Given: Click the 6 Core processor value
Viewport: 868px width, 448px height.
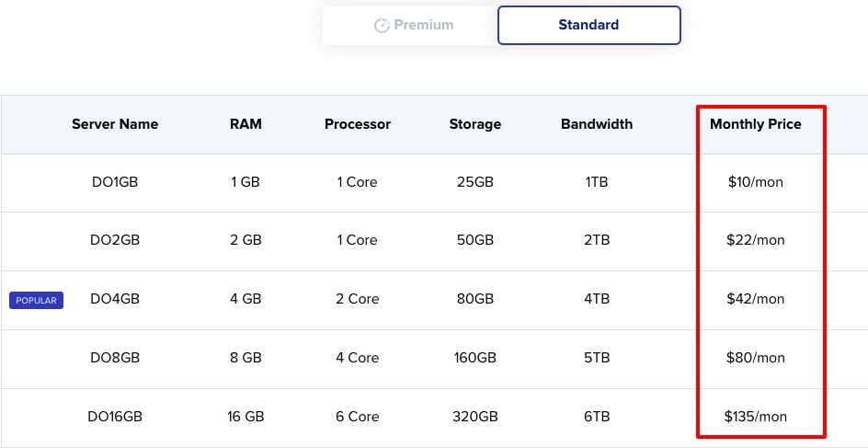Looking at the screenshot, I should click(x=358, y=417).
